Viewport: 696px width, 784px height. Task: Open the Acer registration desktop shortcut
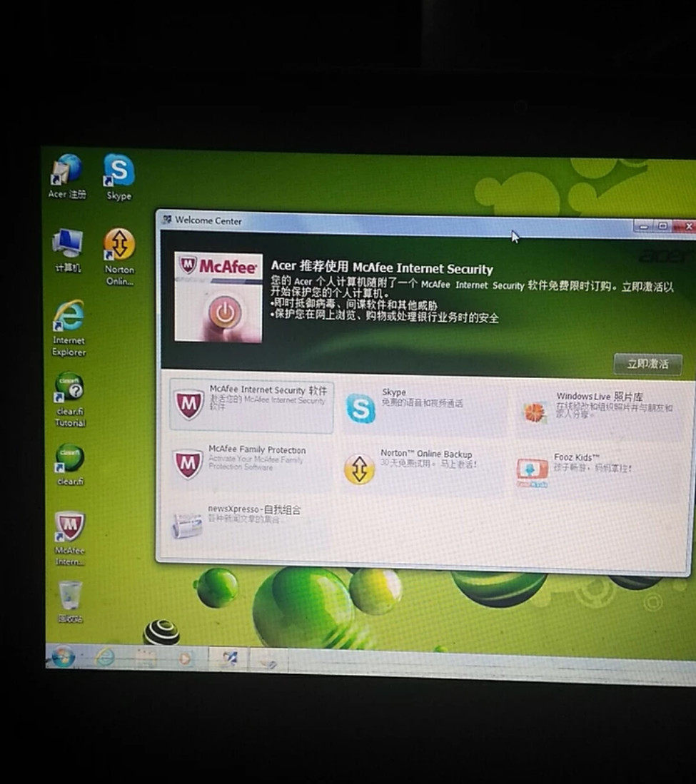click(x=67, y=177)
